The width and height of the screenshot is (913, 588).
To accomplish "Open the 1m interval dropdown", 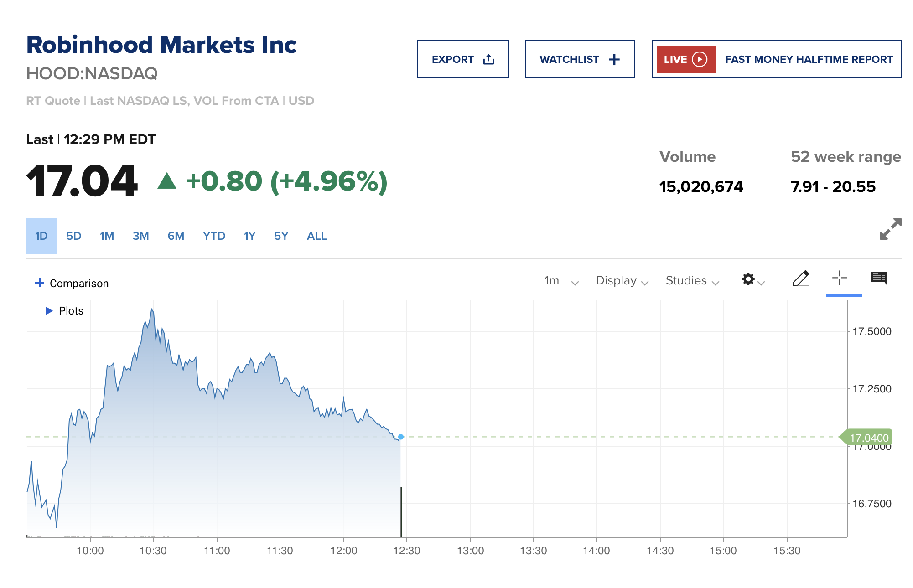I will tap(561, 281).
